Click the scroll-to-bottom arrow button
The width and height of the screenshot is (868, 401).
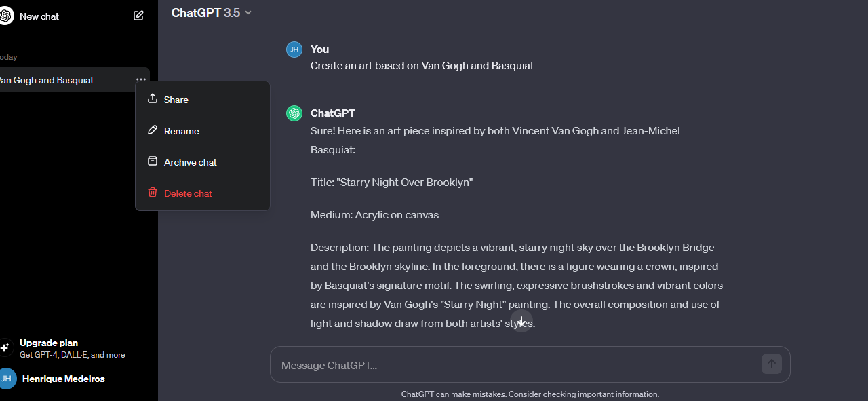coord(521,321)
